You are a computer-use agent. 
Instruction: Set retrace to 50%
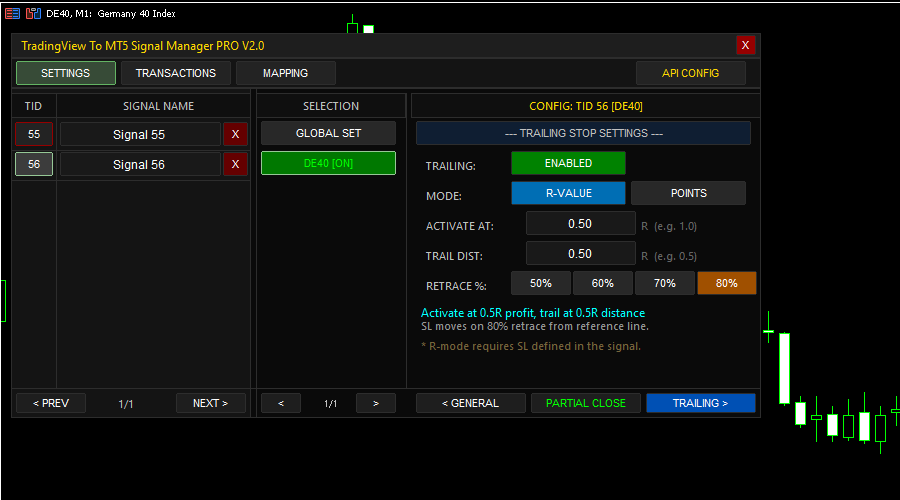(541, 283)
